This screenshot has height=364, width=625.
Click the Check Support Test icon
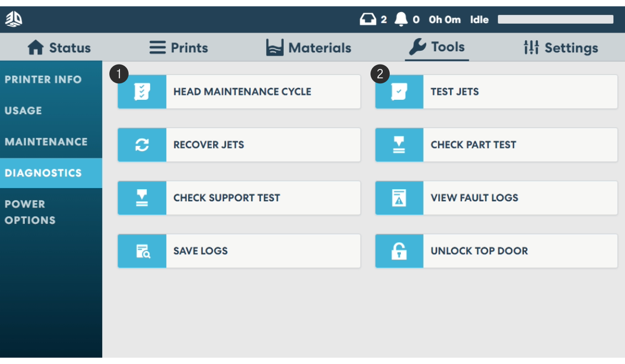[142, 198]
